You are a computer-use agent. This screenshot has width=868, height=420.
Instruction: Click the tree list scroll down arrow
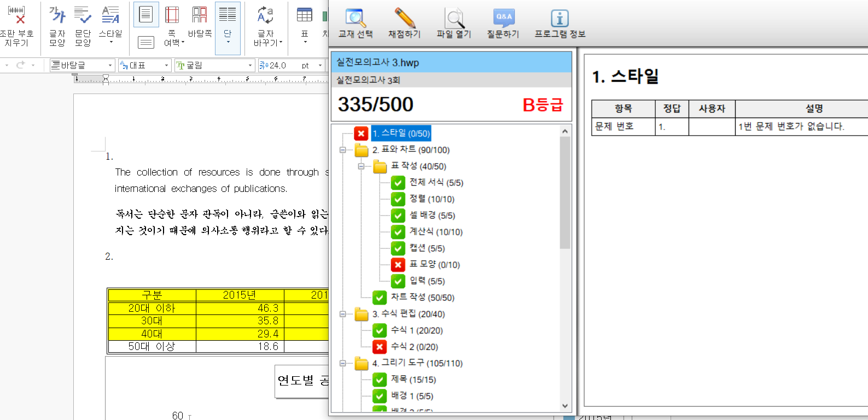pyautogui.click(x=565, y=406)
